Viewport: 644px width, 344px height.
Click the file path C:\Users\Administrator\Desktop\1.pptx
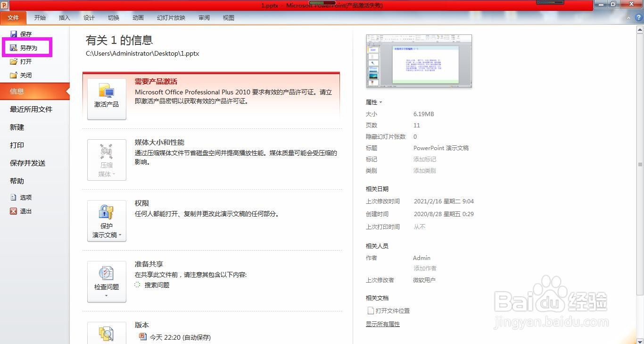[142, 53]
